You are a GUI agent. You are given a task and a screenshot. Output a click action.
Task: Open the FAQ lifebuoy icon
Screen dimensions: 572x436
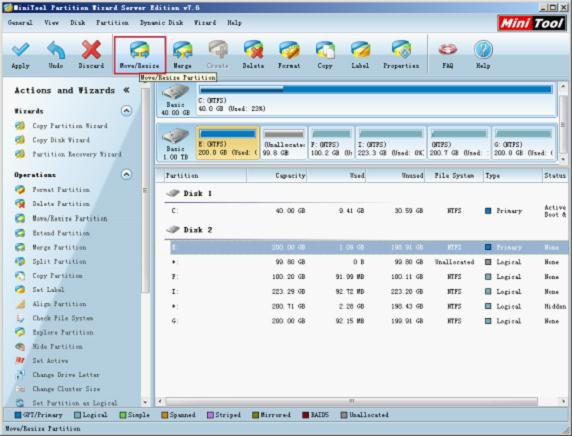[448, 55]
